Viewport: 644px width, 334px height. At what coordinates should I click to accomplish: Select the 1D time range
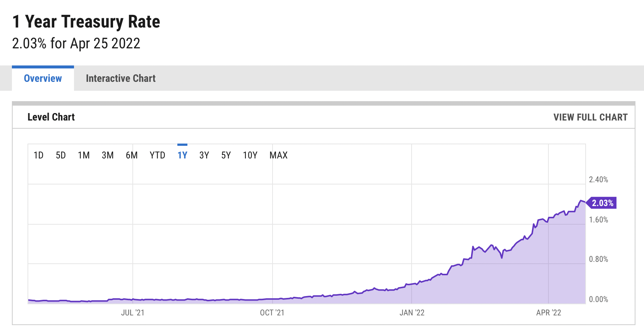tap(39, 155)
